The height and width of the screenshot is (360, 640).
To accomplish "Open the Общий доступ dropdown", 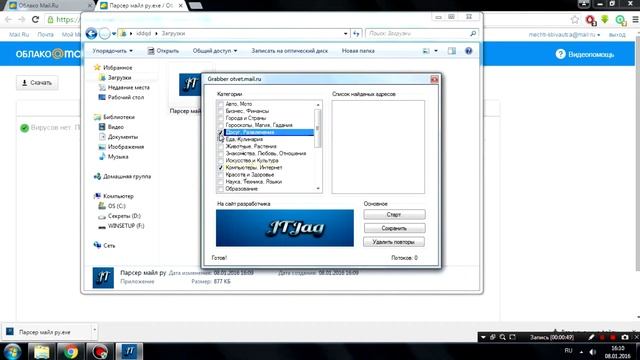I will pos(215,51).
